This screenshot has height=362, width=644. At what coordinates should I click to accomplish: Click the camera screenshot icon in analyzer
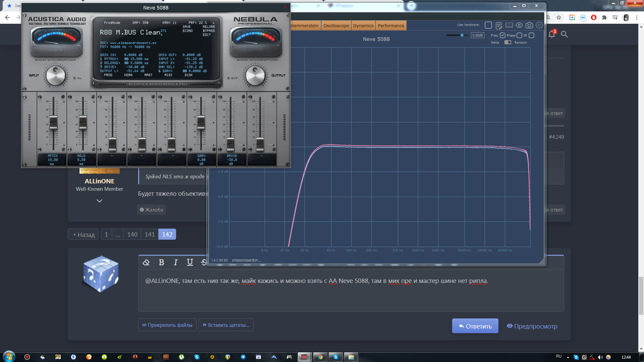(529, 25)
